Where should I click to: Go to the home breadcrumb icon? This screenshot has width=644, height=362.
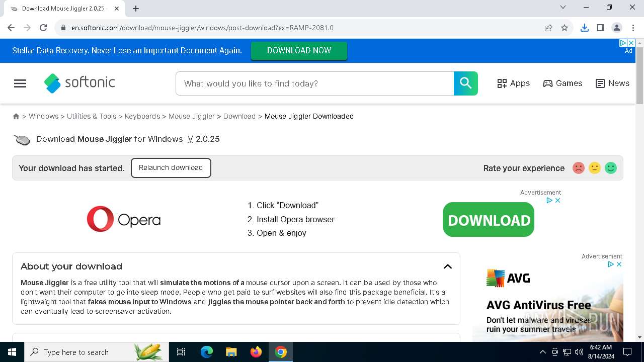point(16,116)
